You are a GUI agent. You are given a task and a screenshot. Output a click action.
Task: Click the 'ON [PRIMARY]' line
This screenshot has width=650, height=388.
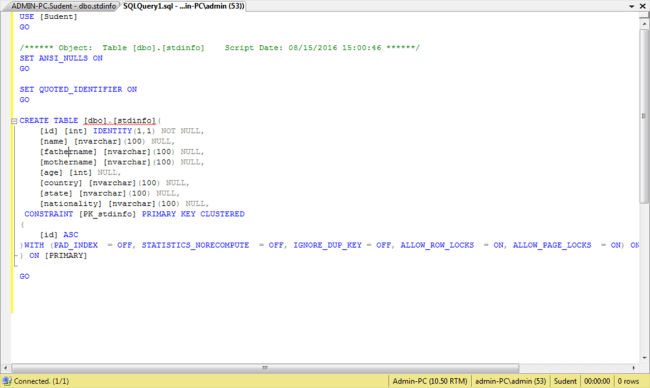click(x=58, y=255)
